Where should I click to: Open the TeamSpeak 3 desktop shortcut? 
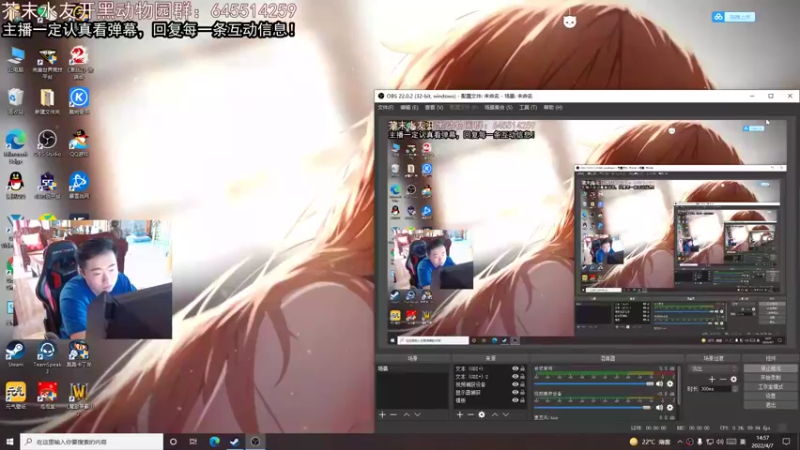point(47,357)
